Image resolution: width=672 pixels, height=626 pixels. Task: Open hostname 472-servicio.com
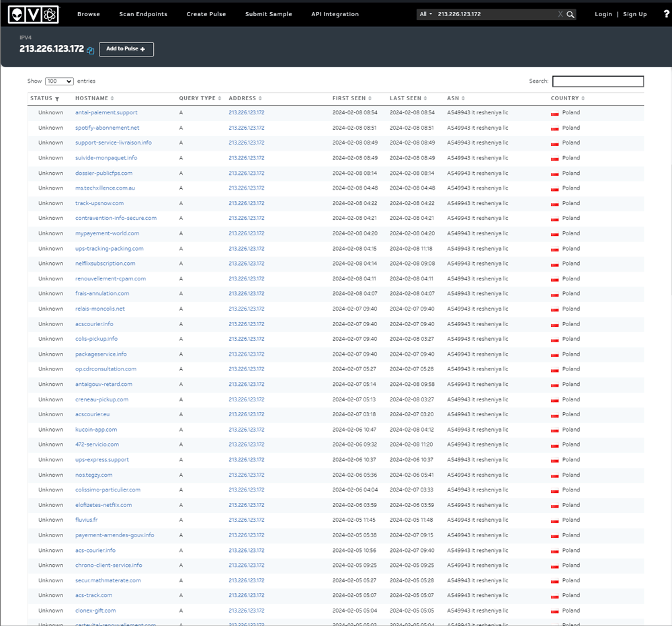pos(97,444)
